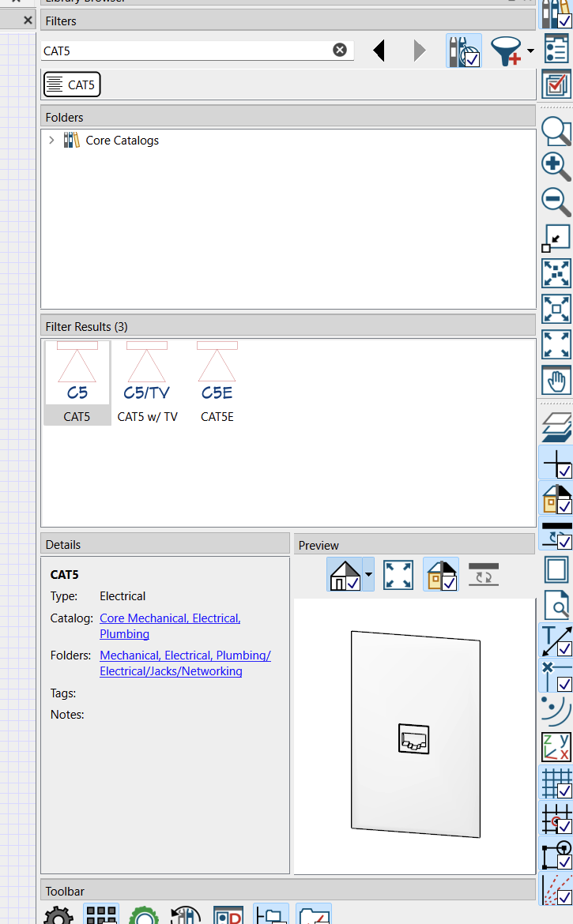The height and width of the screenshot is (924, 573).
Task: Click the preview rotate plan symbol icon
Action: (484, 575)
